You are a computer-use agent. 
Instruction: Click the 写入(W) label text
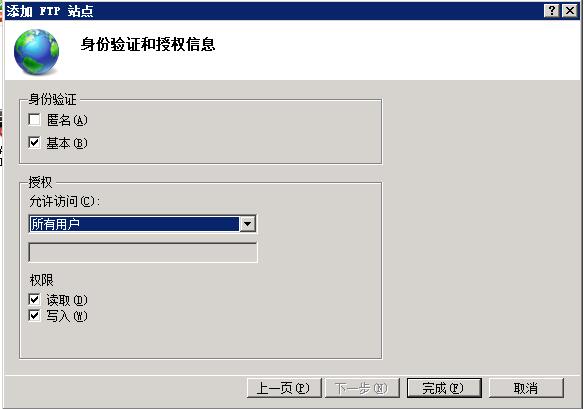[67, 316]
